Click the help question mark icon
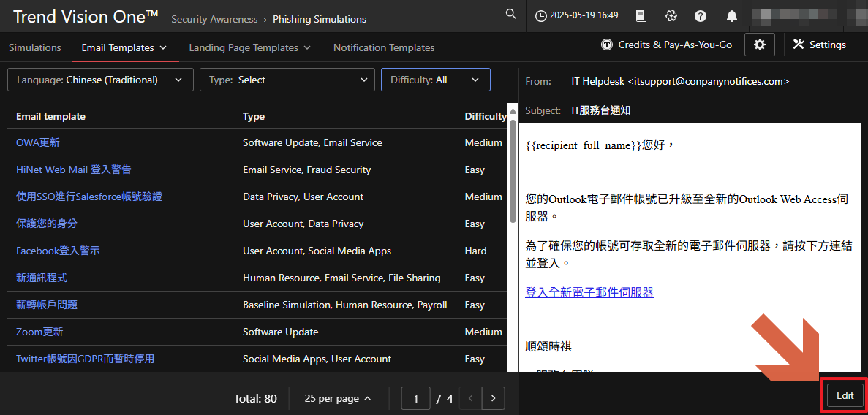868x415 pixels. tap(701, 16)
